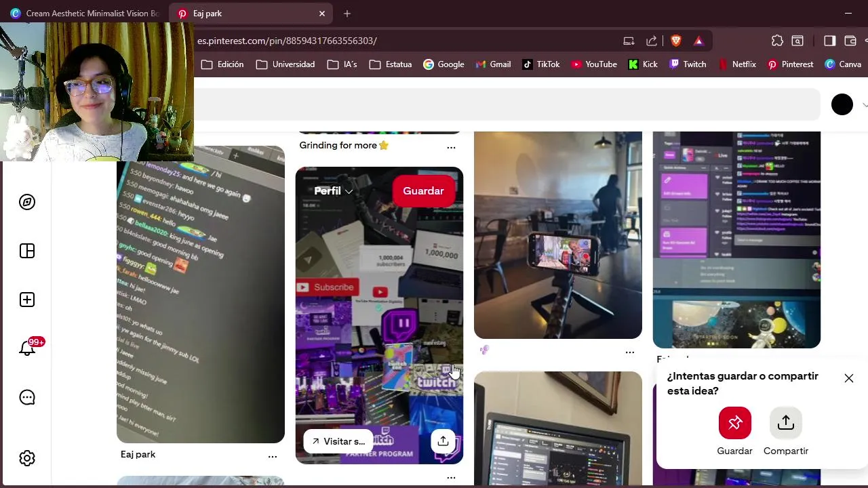Close the save or share idea popup
The width and height of the screenshot is (868, 488).
click(x=849, y=378)
